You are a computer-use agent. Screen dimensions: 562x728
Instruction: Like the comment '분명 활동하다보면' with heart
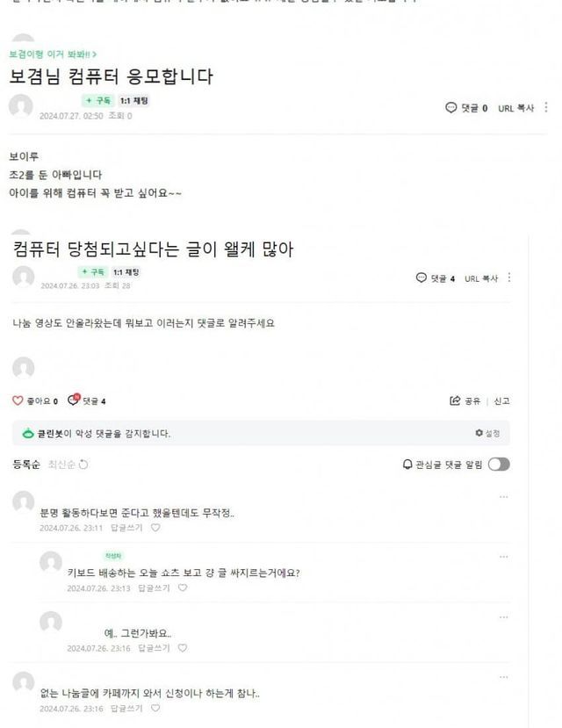point(155,528)
